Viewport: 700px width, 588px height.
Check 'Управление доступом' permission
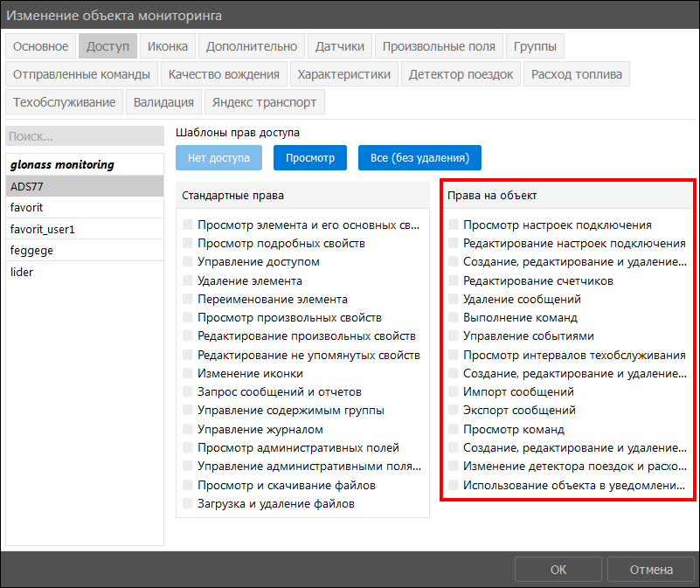[x=188, y=261]
